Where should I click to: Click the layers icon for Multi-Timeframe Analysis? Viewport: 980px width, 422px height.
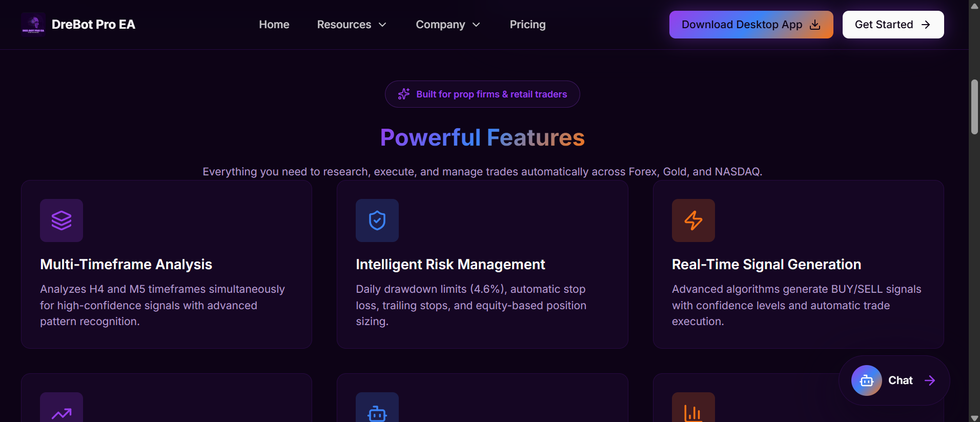[62, 220]
